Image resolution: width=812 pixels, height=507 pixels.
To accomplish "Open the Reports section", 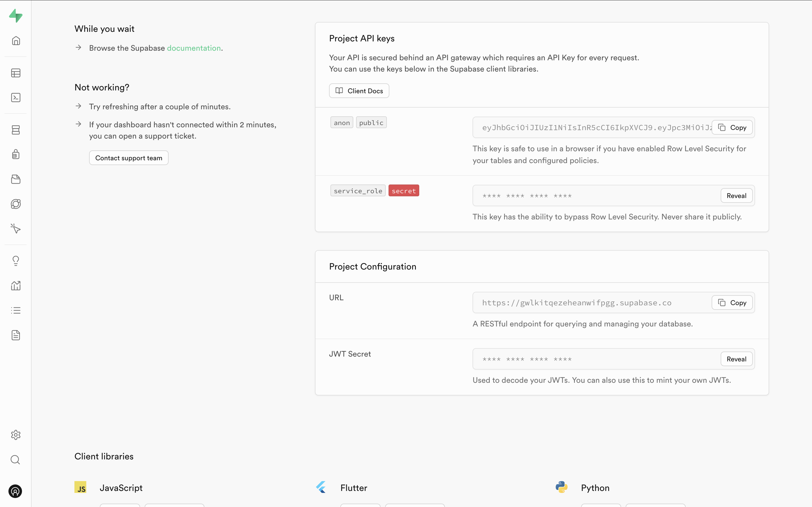I will pos(16,285).
